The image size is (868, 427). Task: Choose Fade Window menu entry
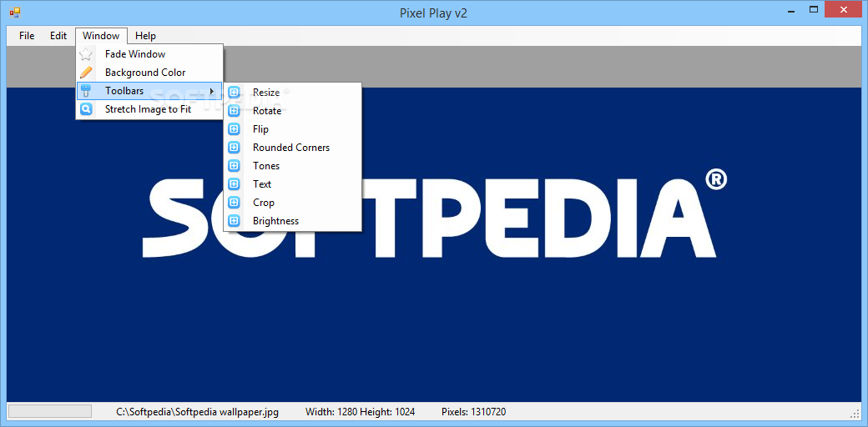click(x=149, y=54)
